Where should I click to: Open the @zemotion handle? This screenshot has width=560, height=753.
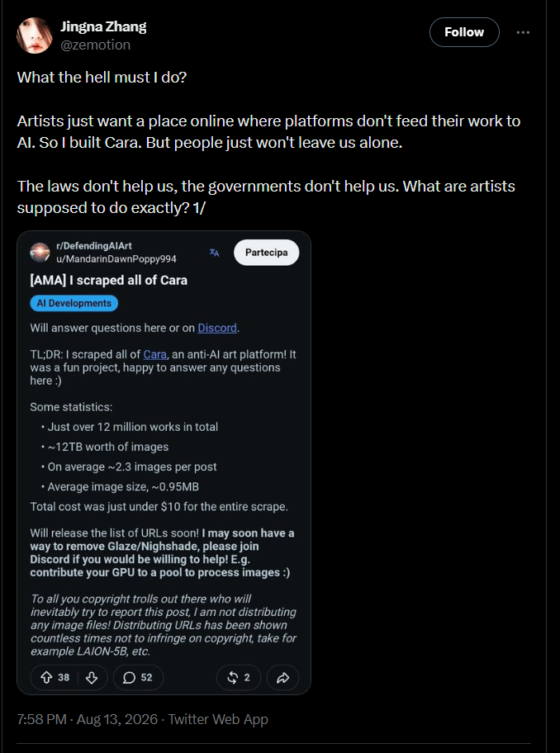[96, 45]
